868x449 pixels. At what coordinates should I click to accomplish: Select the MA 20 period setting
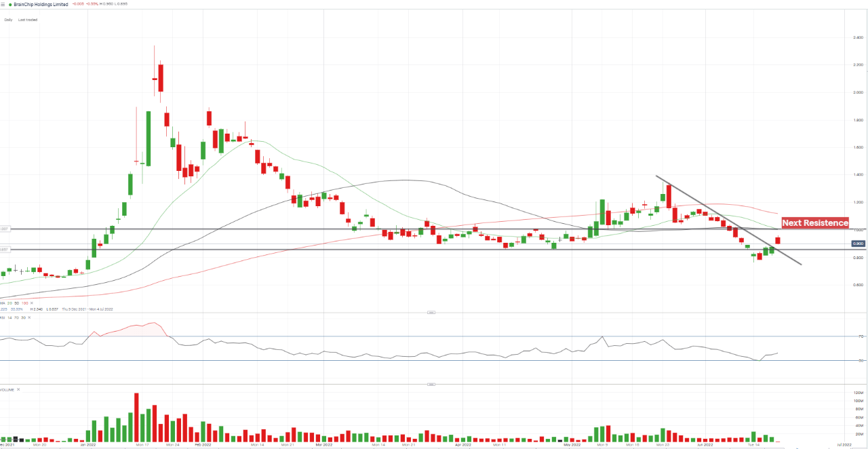(12, 302)
